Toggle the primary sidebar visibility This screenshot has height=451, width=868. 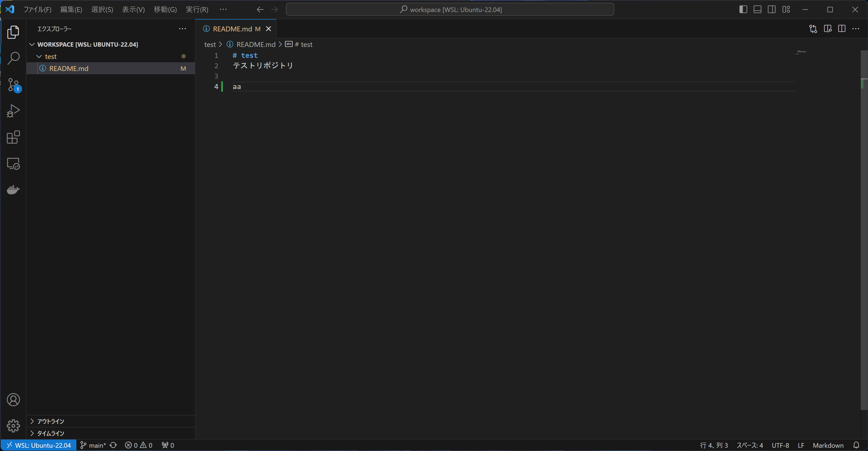point(743,9)
